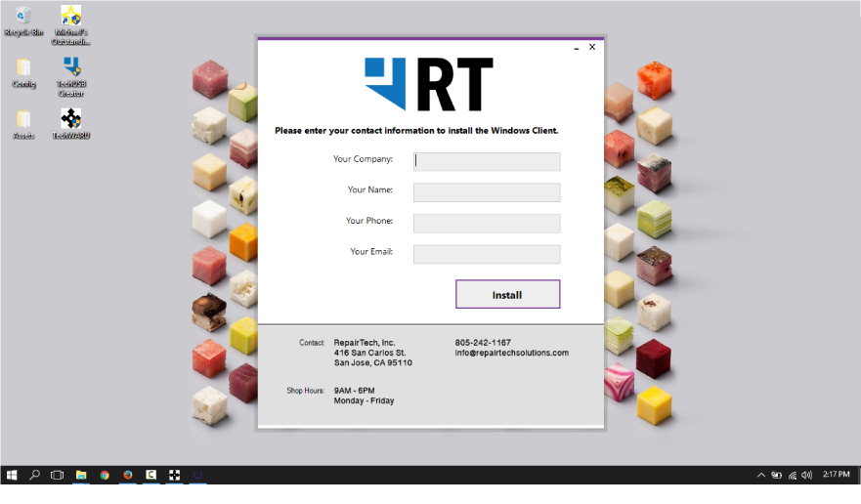This screenshot has height=504, width=861.
Task: Show hidden system tray icons
Action: pos(761,475)
